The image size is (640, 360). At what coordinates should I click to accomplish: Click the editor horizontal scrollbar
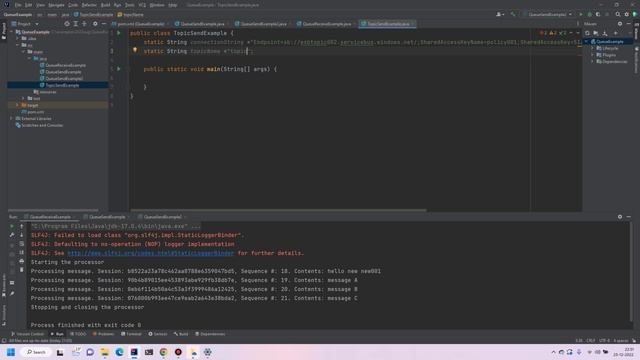point(278,211)
